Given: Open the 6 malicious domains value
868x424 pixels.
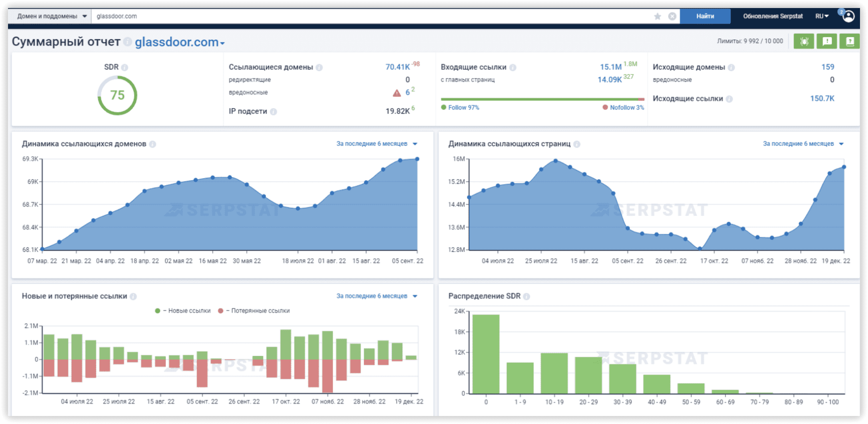Looking at the screenshot, I should [408, 92].
